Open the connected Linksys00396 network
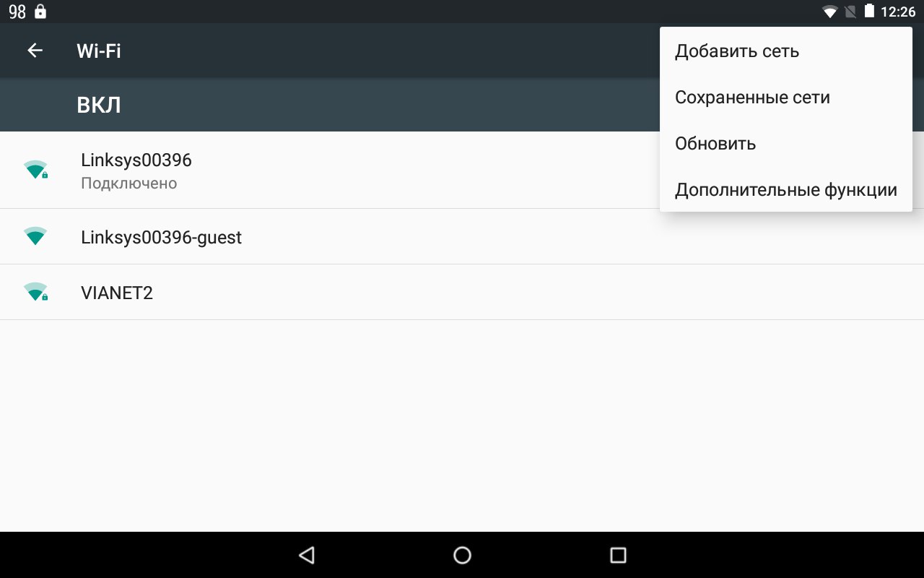Image resolution: width=924 pixels, height=578 pixels. point(330,170)
